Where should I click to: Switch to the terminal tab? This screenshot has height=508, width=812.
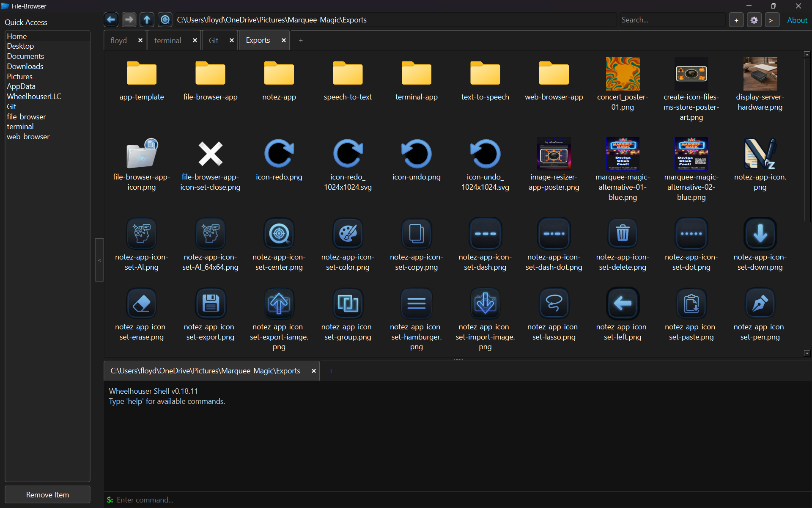tap(168, 40)
